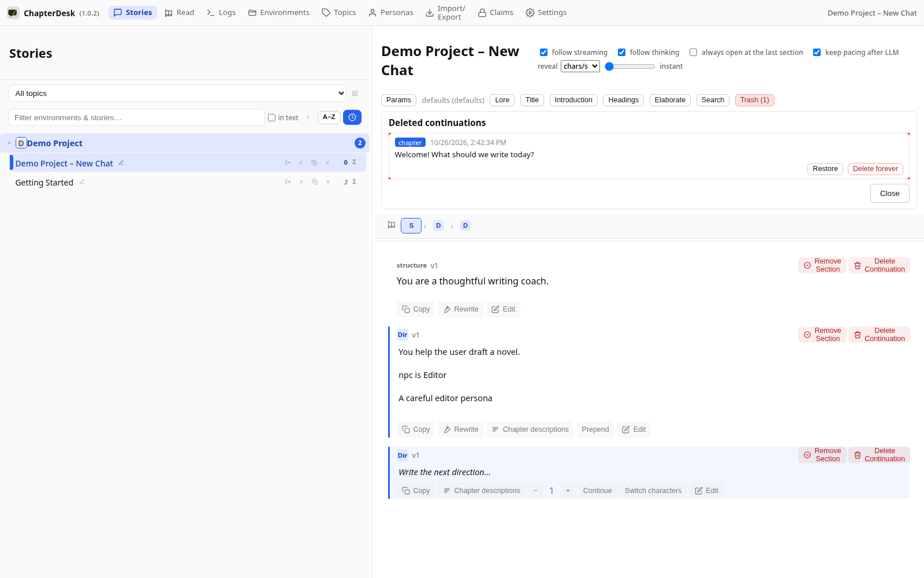Open the All topics dropdown

pos(177,93)
